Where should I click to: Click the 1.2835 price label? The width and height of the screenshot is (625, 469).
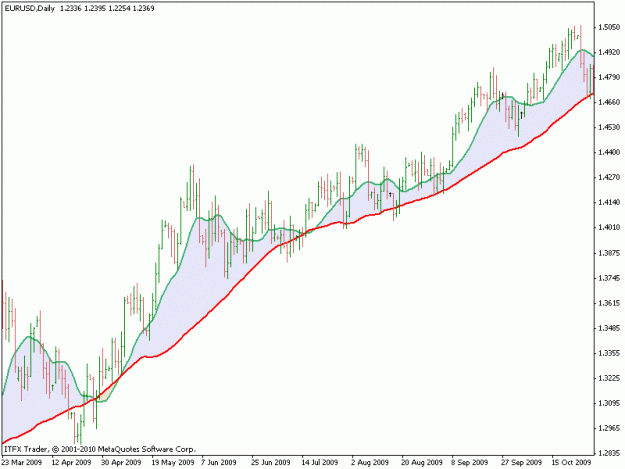609,453
